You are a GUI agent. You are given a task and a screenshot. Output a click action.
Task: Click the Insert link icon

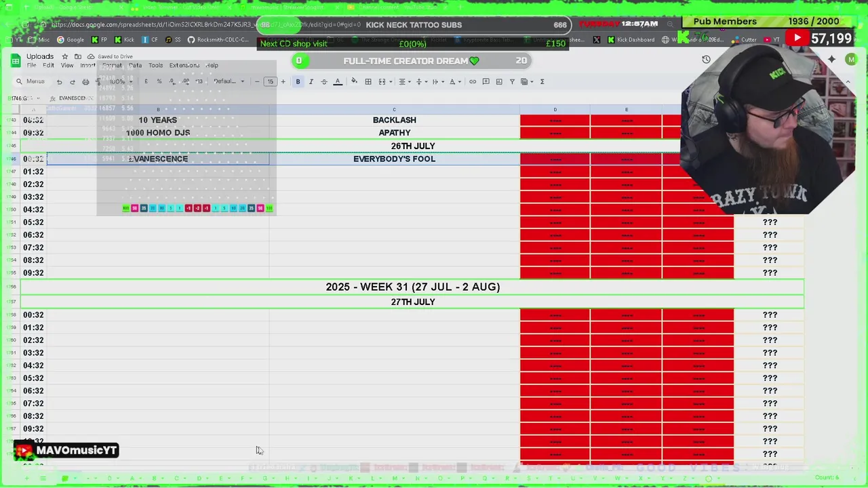click(x=473, y=81)
